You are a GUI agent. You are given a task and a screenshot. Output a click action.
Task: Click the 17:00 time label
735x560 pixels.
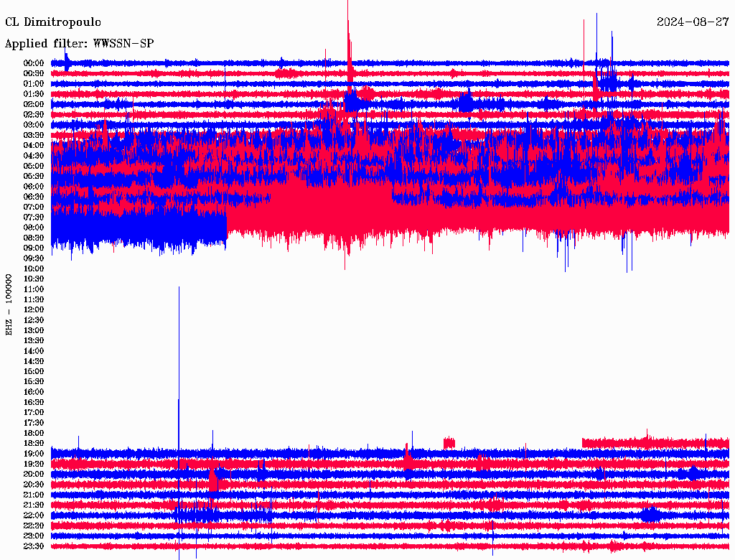34,413
